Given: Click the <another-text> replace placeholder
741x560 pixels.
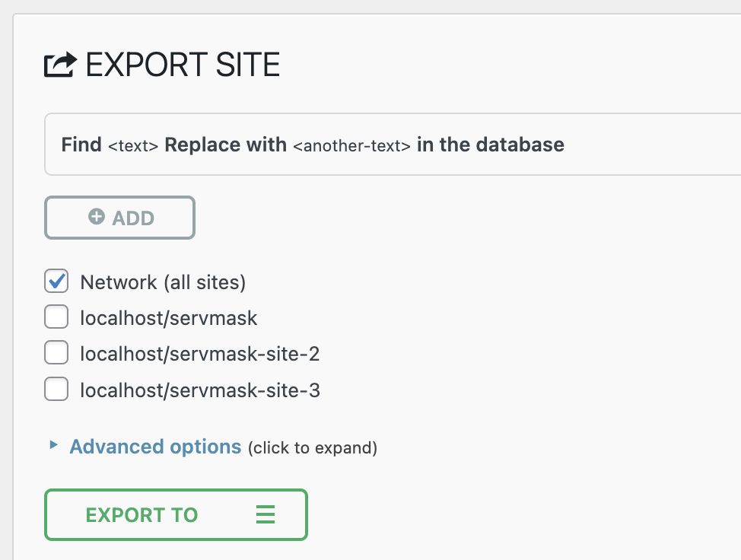Looking at the screenshot, I should click(x=351, y=145).
